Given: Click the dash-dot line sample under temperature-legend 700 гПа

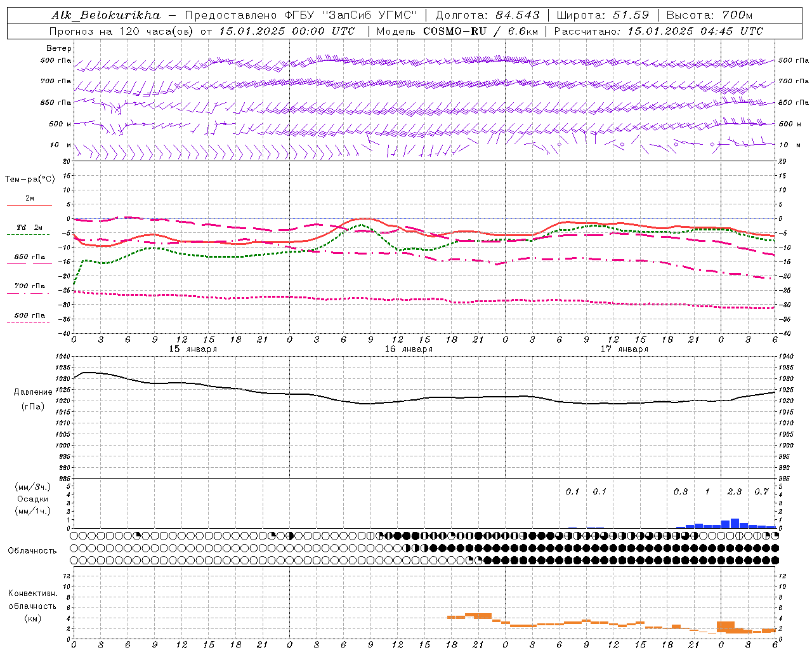Looking at the screenshot, I should [x=29, y=293].
